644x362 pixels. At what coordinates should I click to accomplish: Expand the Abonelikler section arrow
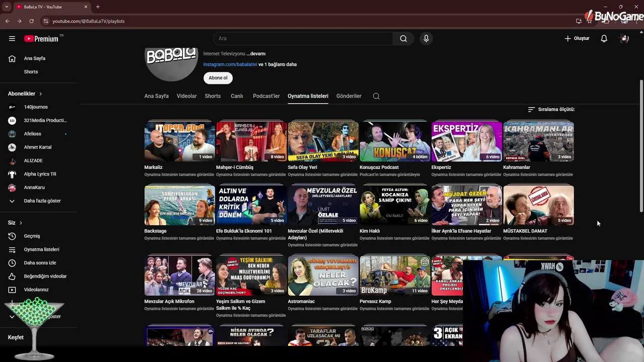41,94
